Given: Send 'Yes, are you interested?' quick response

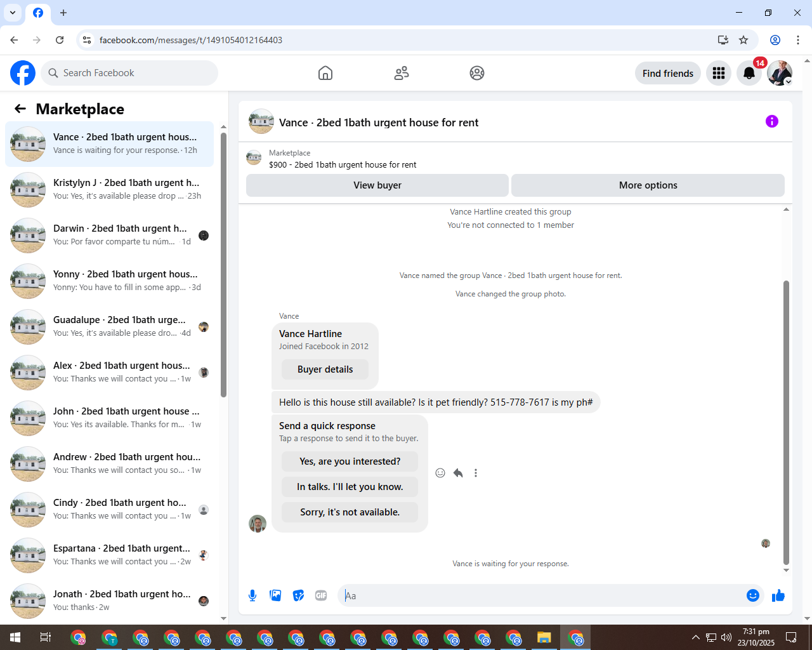Looking at the screenshot, I should (350, 461).
